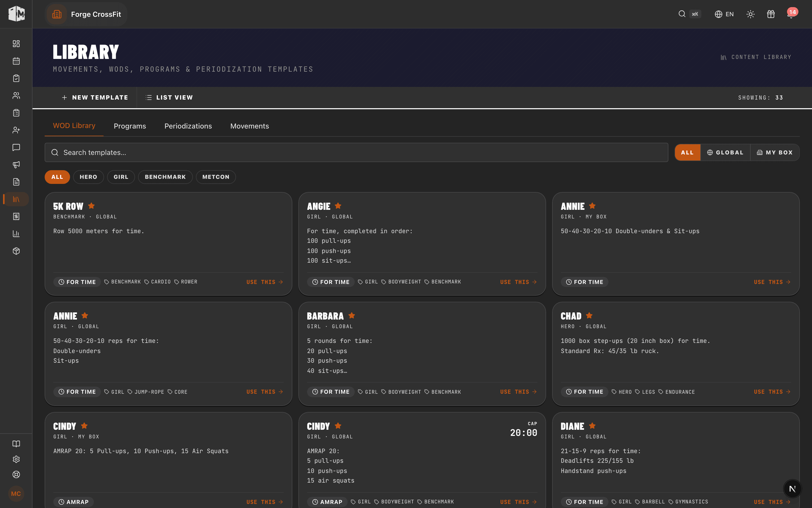This screenshot has width=812, height=508.
Task: Filter by the METCON category chip
Action: pyautogui.click(x=216, y=177)
